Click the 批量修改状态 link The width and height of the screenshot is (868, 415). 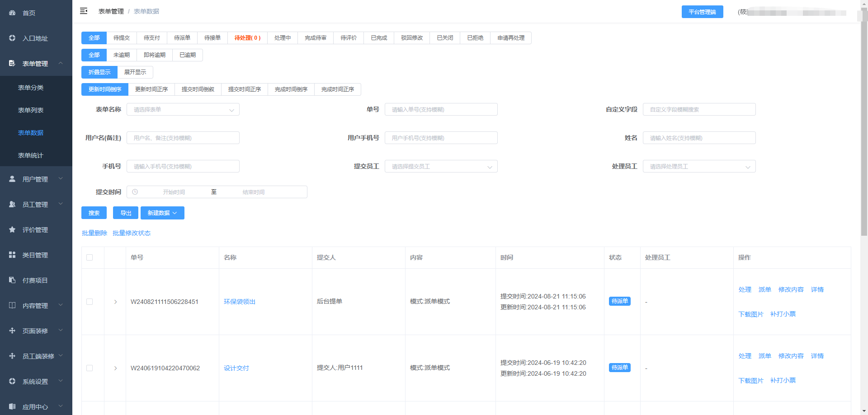tap(132, 233)
